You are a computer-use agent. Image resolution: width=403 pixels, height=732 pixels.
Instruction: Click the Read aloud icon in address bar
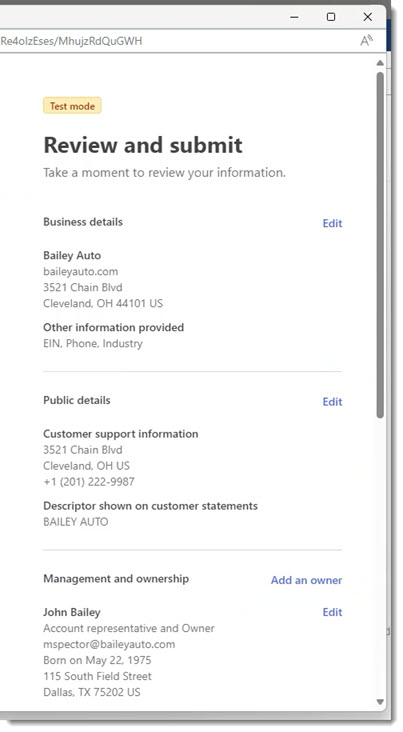367,41
